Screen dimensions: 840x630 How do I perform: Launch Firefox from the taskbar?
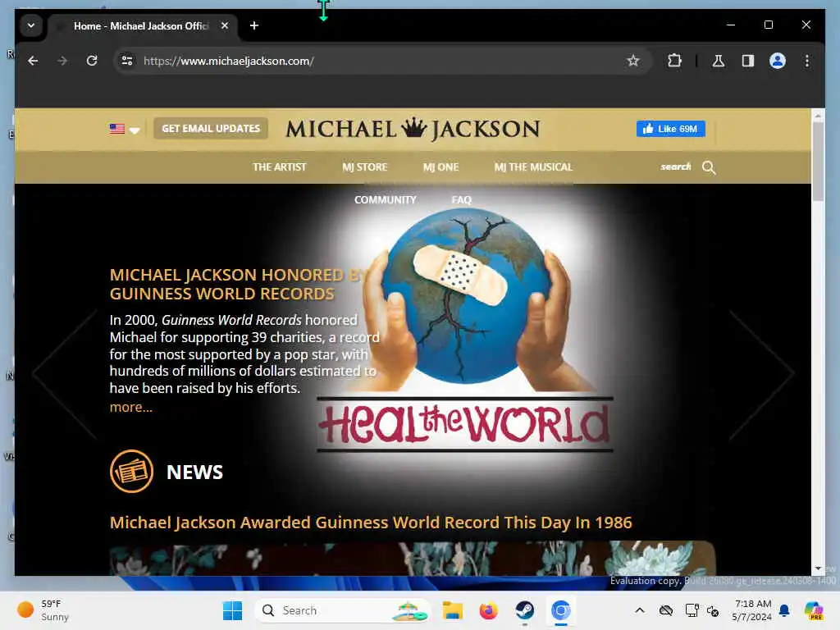489,610
